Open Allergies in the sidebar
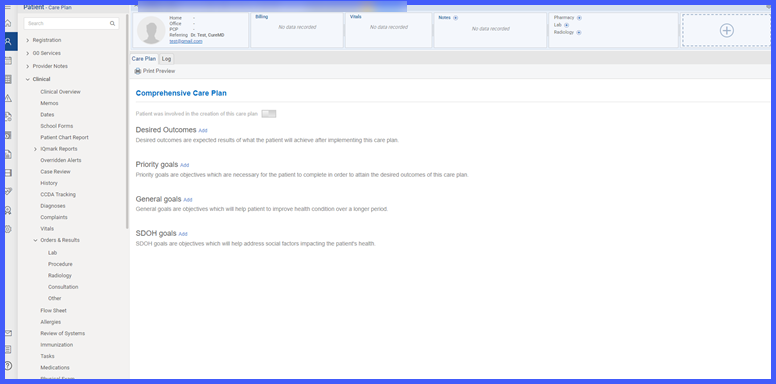 pos(51,322)
